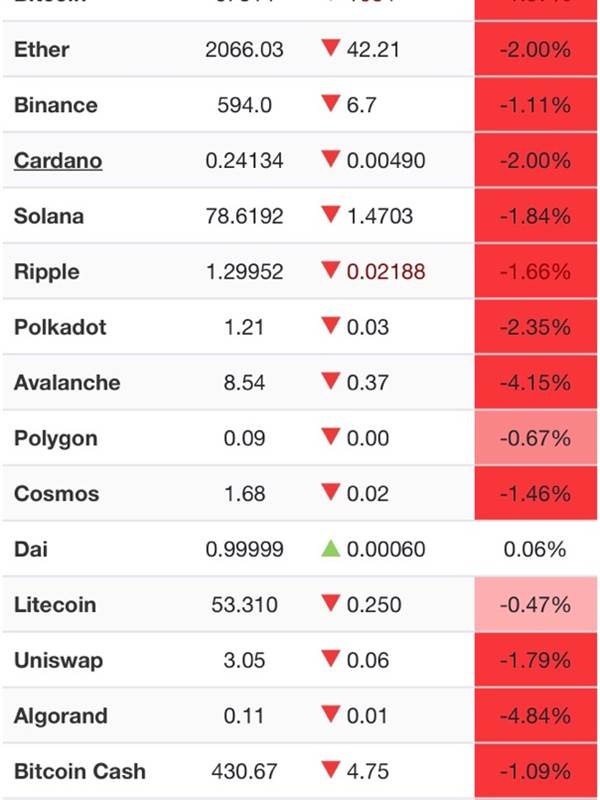Viewport: 600px width, 800px height.
Task: Go to the Bitcoin Cash page
Action: 80,771
